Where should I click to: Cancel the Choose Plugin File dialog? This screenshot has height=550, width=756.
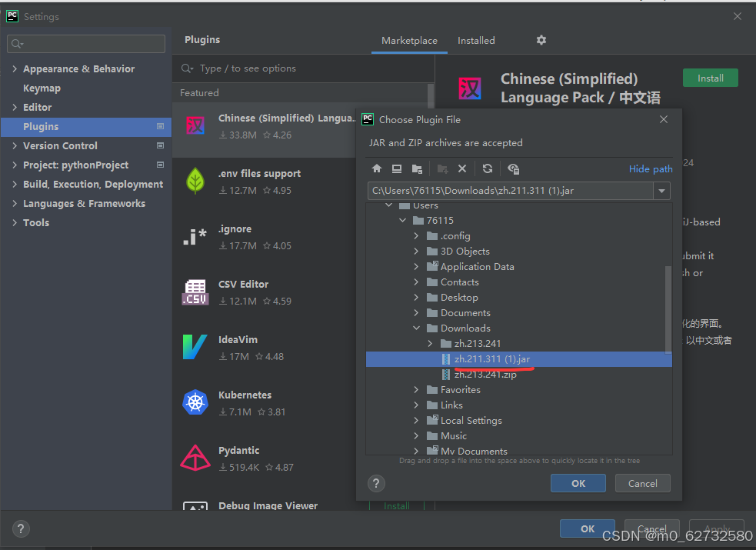(642, 483)
